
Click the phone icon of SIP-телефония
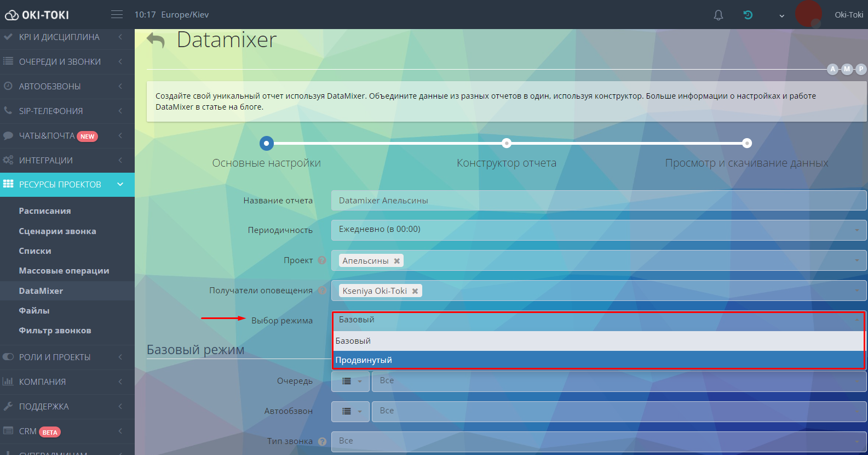pos(8,111)
